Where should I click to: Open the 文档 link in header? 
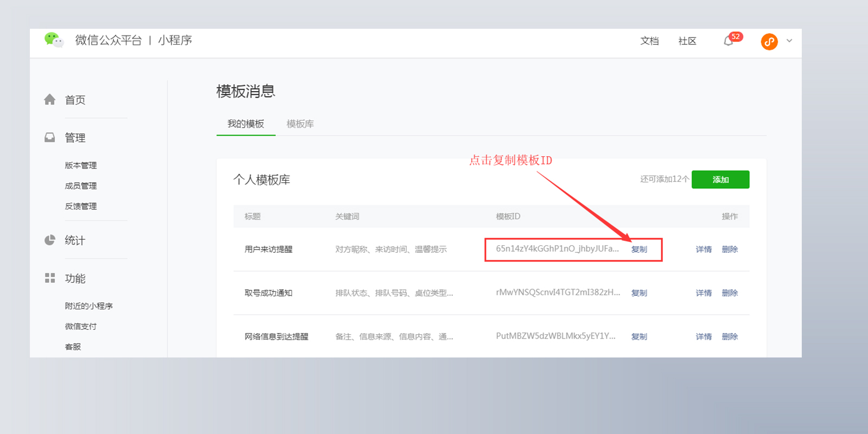click(x=649, y=41)
